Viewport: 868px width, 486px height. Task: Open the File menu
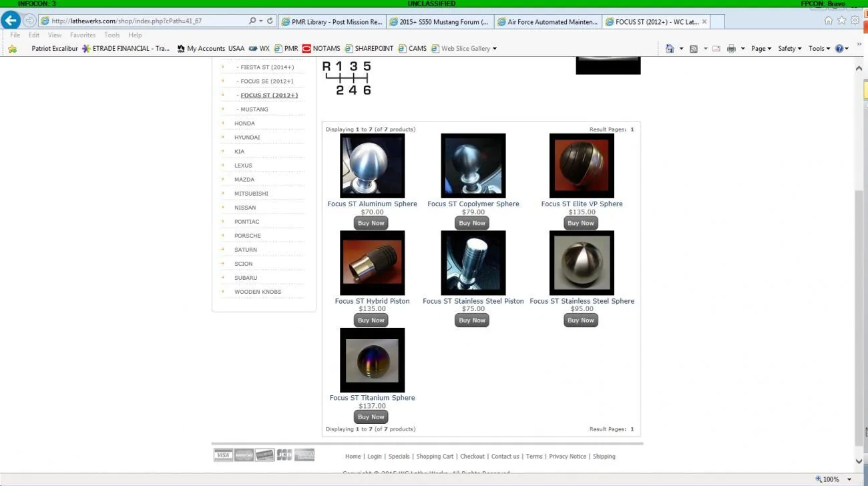tap(15, 35)
